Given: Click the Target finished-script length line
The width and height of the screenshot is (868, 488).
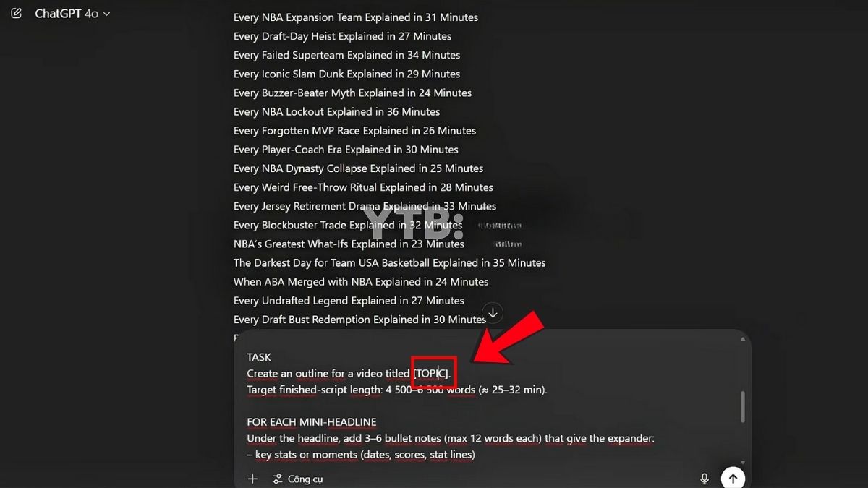Looking at the screenshot, I should tap(397, 390).
